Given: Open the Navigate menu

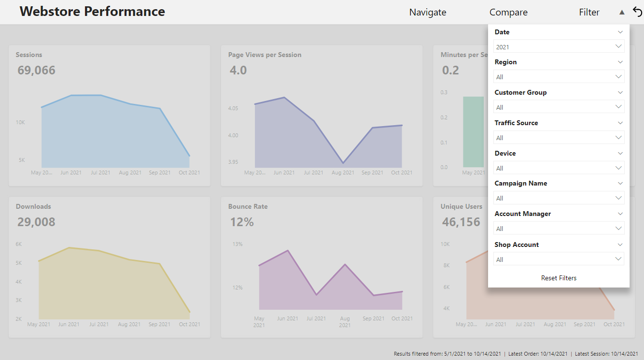Looking at the screenshot, I should tap(428, 13).
